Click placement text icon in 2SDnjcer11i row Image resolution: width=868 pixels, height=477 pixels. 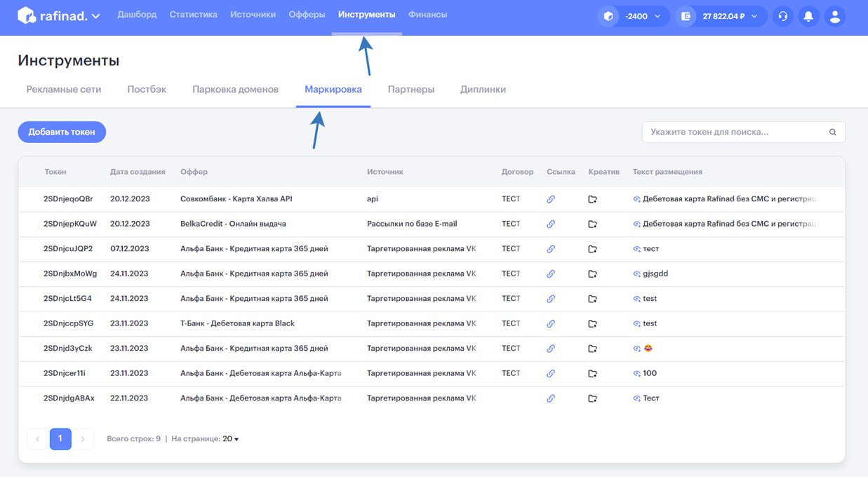pos(637,374)
